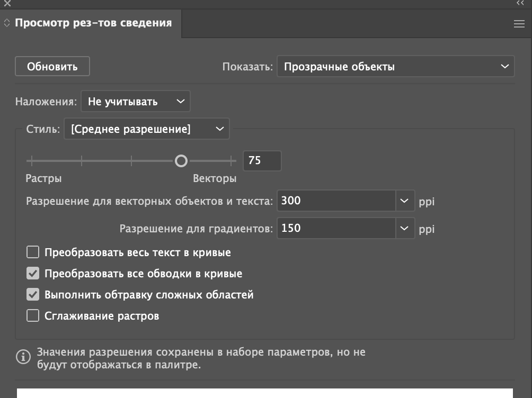The width and height of the screenshot is (532, 398).
Task: Enable the 'Сглаживание растров' checkbox
Action: click(x=33, y=316)
